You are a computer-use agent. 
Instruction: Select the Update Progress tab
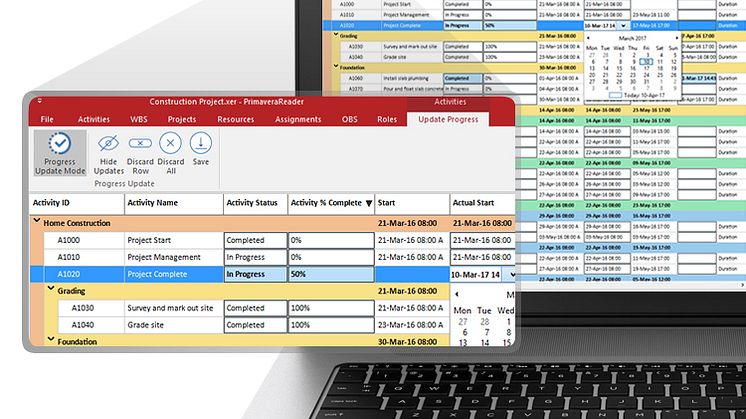click(x=448, y=119)
